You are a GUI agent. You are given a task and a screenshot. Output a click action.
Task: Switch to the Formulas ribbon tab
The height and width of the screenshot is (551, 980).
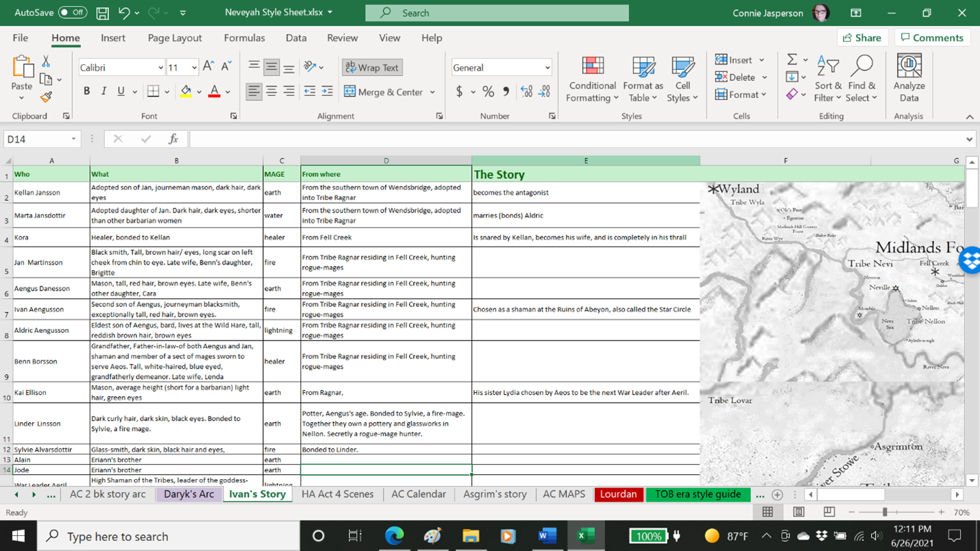(x=244, y=38)
